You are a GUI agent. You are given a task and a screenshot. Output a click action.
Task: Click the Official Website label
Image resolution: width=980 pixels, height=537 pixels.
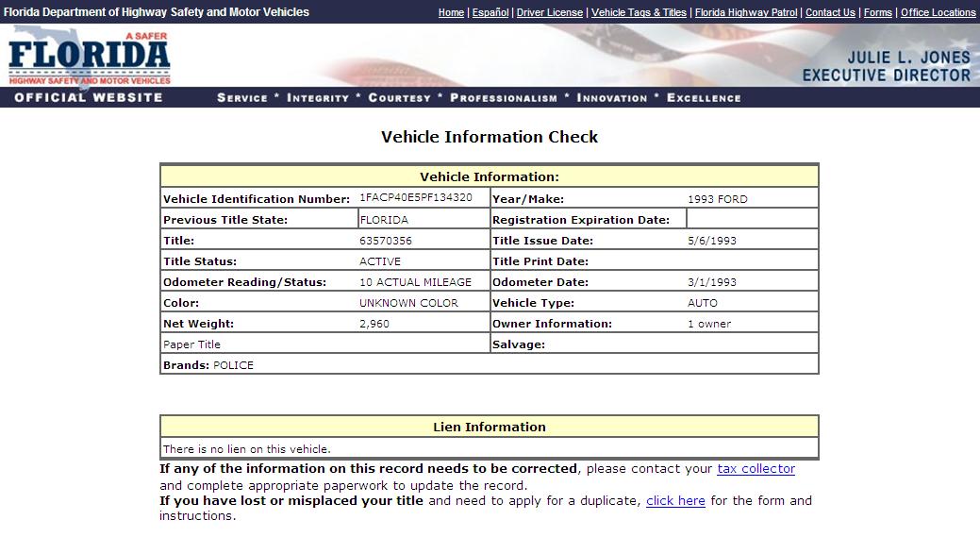[89, 97]
